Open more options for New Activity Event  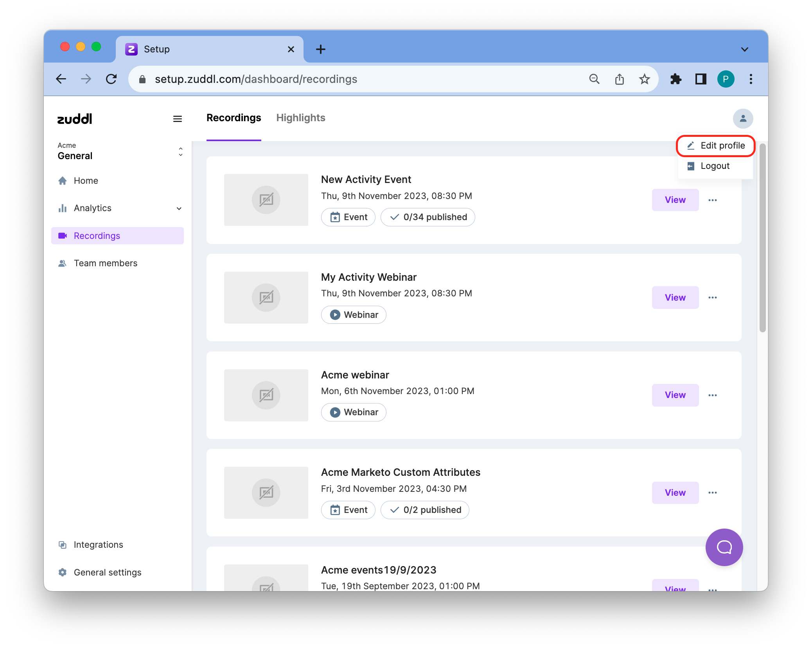coord(712,200)
